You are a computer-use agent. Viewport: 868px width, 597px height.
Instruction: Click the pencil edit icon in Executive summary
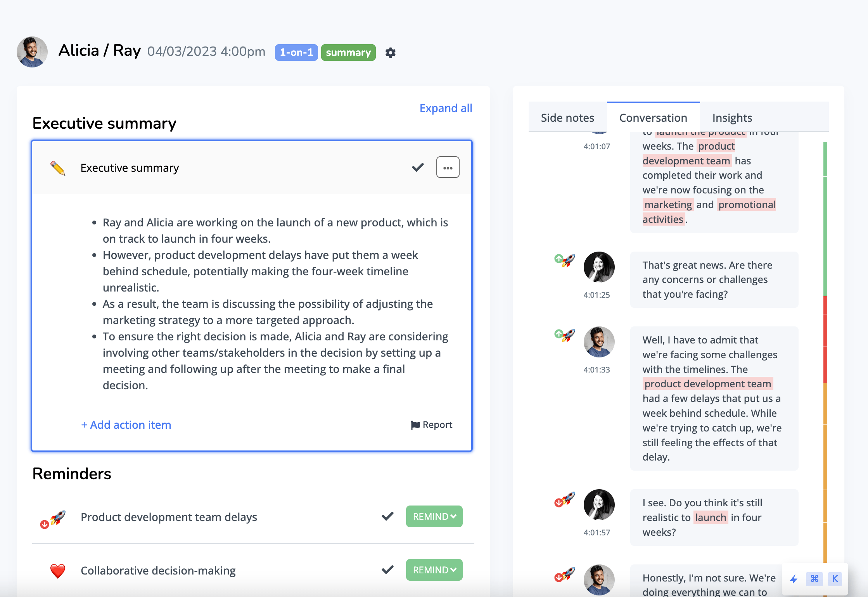pyautogui.click(x=58, y=168)
